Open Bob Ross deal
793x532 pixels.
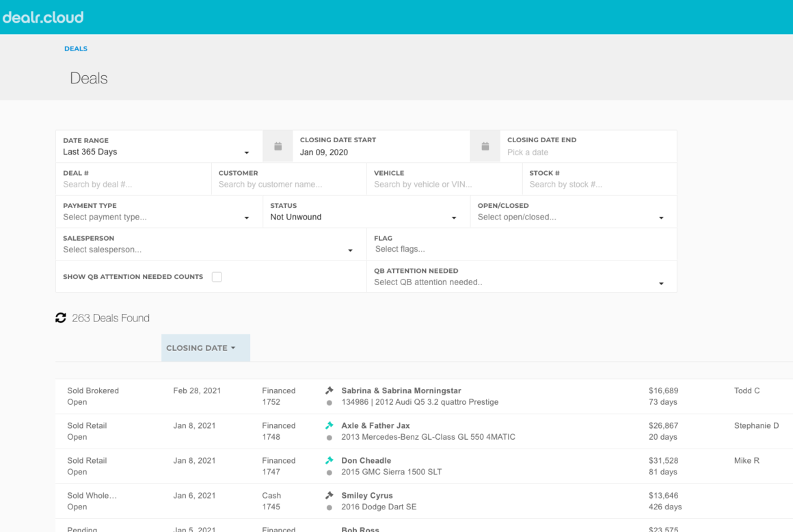(x=360, y=529)
